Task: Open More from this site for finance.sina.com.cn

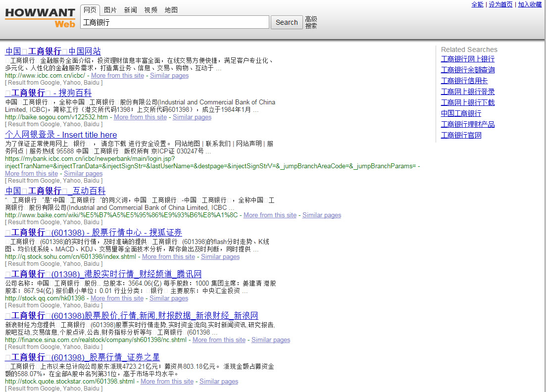Action: click(x=219, y=340)
